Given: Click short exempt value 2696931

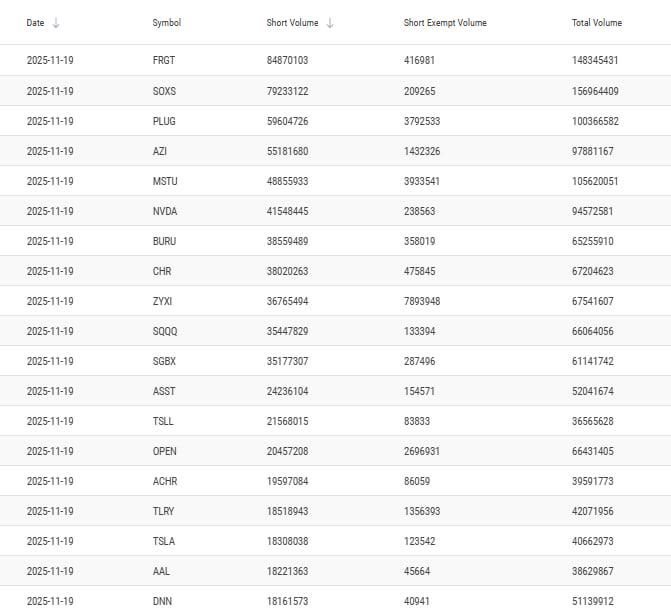Looking at the screenshot, I should [x=422, y=451].
